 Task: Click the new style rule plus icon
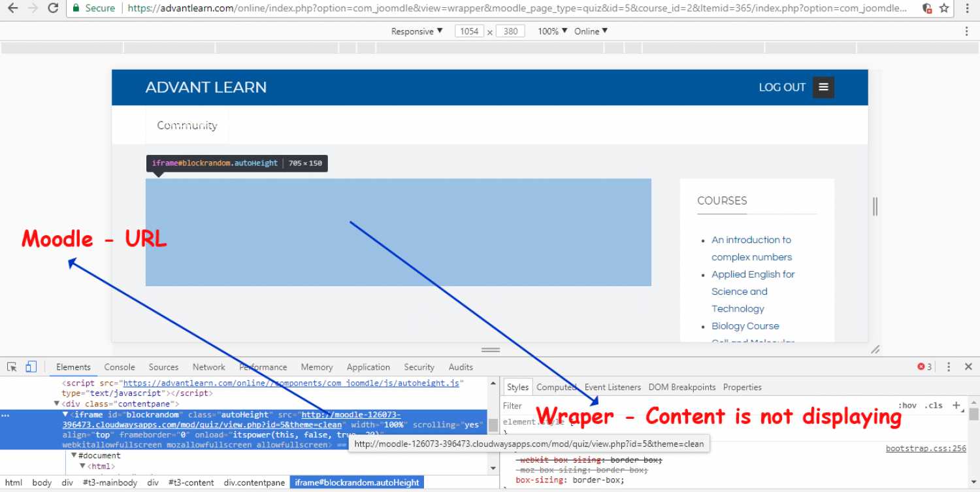pyautogui.click(x=956, y=405)
